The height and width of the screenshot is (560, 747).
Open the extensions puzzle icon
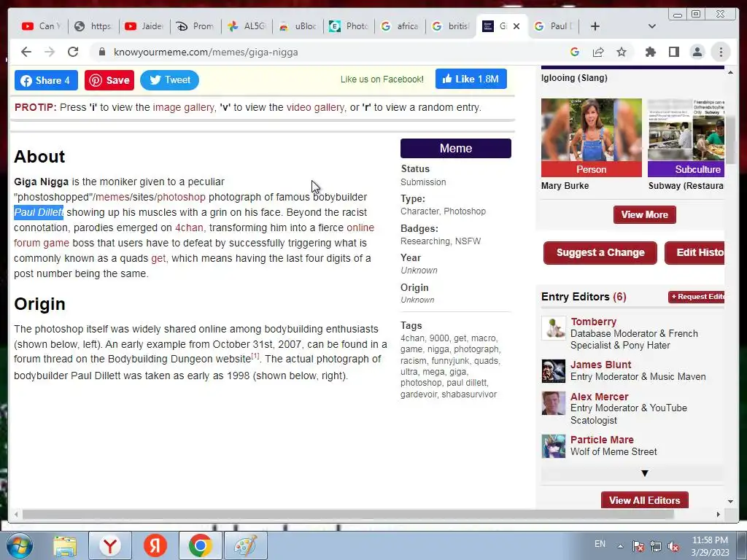[650, 52]
